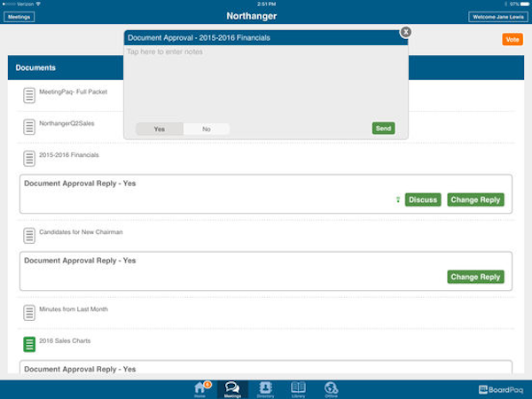
Task: Tap the MeetingPaq- Full Packet document icon
Action: click(x=29, y=96)
